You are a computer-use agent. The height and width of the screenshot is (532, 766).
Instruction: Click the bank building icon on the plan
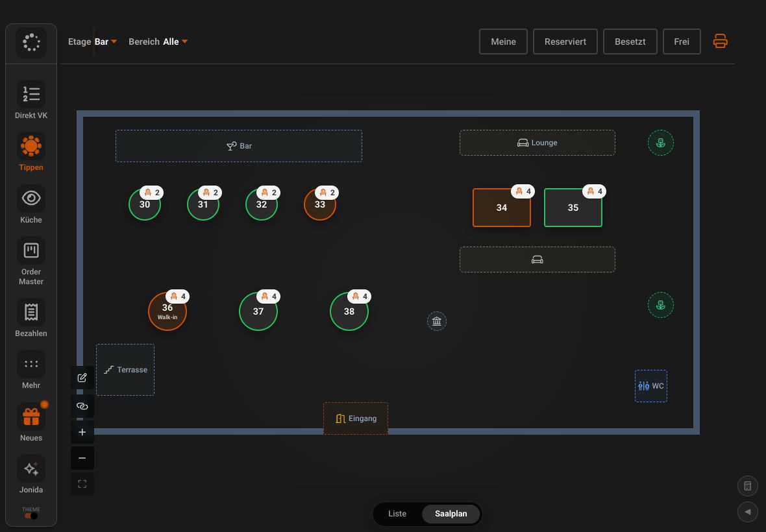coord(437,321)
